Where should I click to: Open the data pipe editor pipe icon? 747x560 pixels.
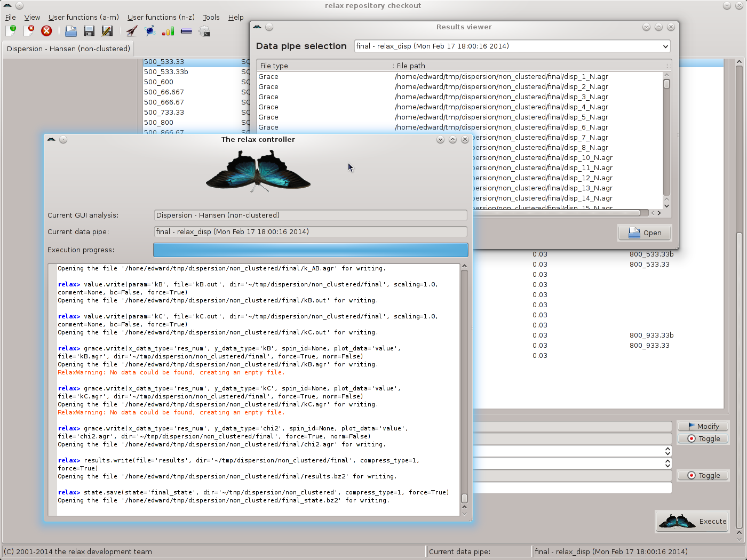(186, 31)
